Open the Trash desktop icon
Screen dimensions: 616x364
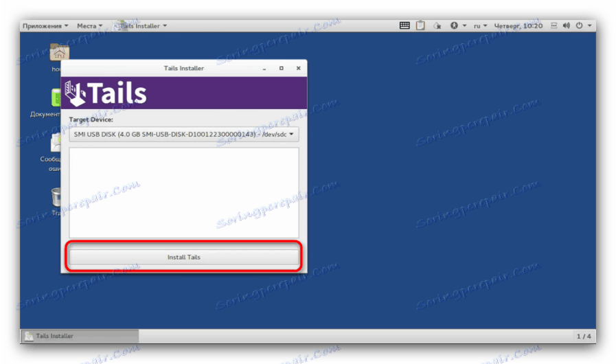click(x=56, y=197)
